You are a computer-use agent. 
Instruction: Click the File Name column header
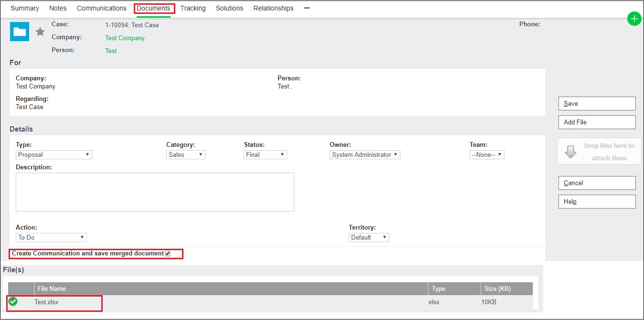[x=231, y=288]
